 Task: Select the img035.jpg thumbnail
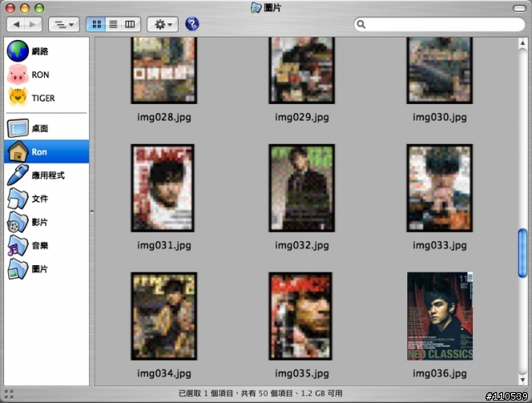pyautogui.click(x=301, y=316)
